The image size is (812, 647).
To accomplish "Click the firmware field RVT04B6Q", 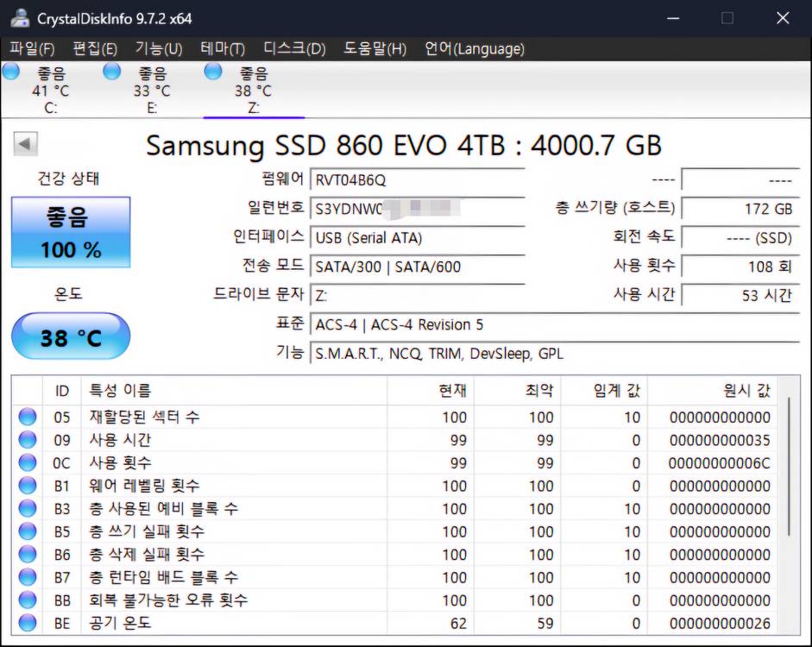I will coord(418,179).
